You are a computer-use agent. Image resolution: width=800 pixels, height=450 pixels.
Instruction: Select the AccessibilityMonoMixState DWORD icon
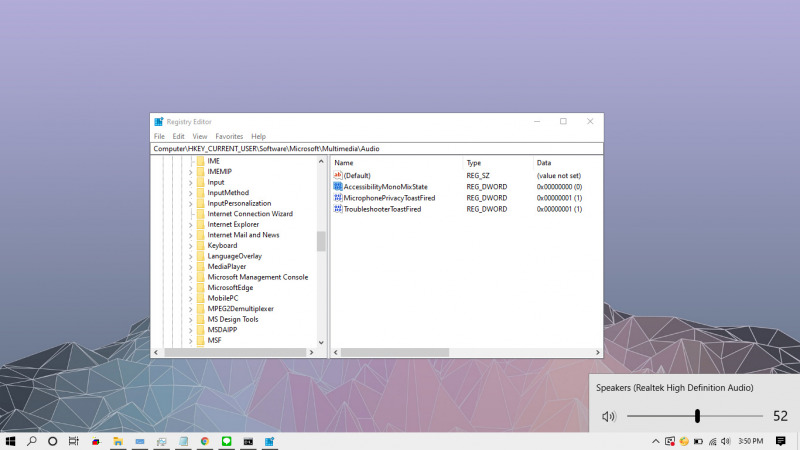pyautogui.click(x=337, y=186)
